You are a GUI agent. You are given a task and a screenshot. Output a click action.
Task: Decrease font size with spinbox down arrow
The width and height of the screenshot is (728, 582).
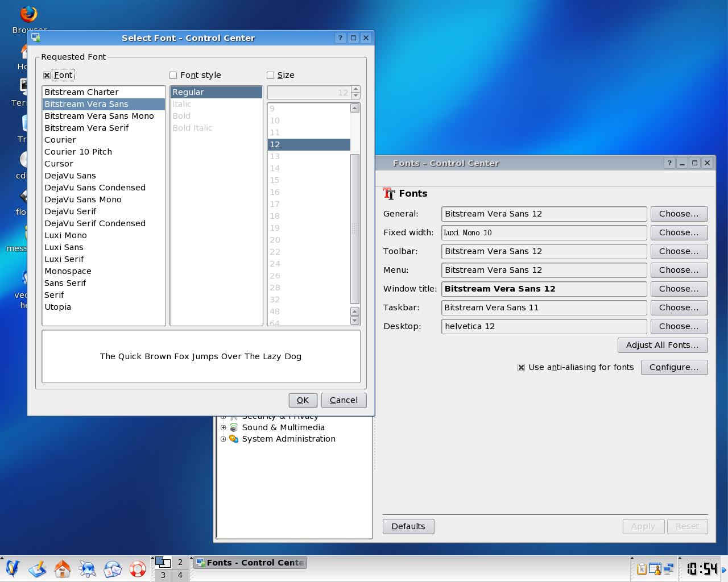355,95
